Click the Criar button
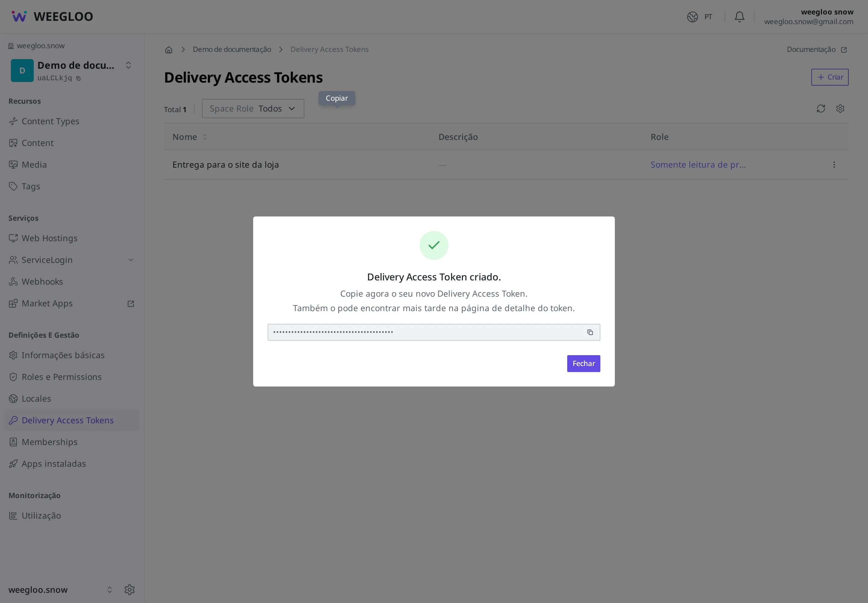 click(x=829, y=77)
